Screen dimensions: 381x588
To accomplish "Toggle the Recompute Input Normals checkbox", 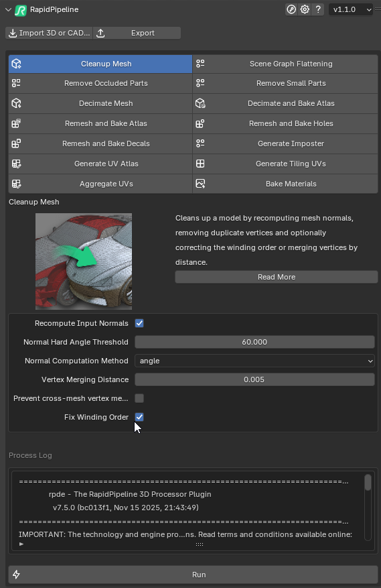I will pyautogui.click(x=139, y=323).
